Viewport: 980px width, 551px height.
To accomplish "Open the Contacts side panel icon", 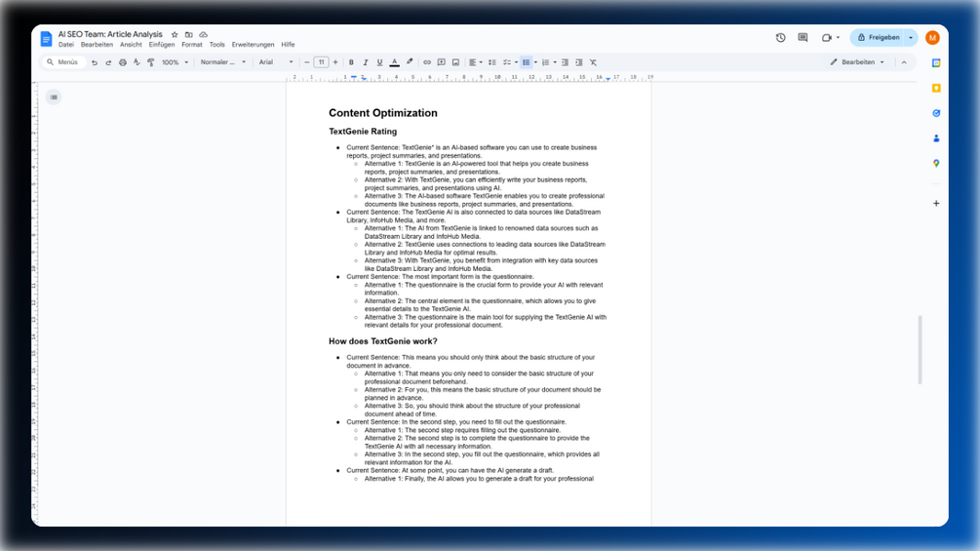I will pos(936,138).
